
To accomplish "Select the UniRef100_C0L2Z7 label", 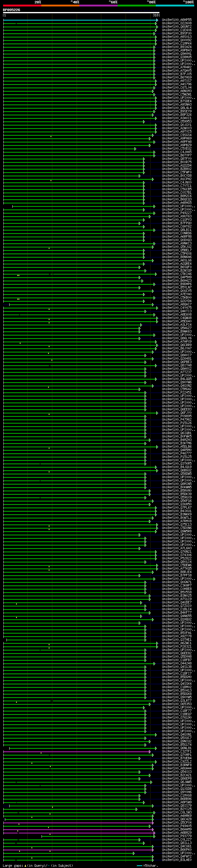I will 177,840.
